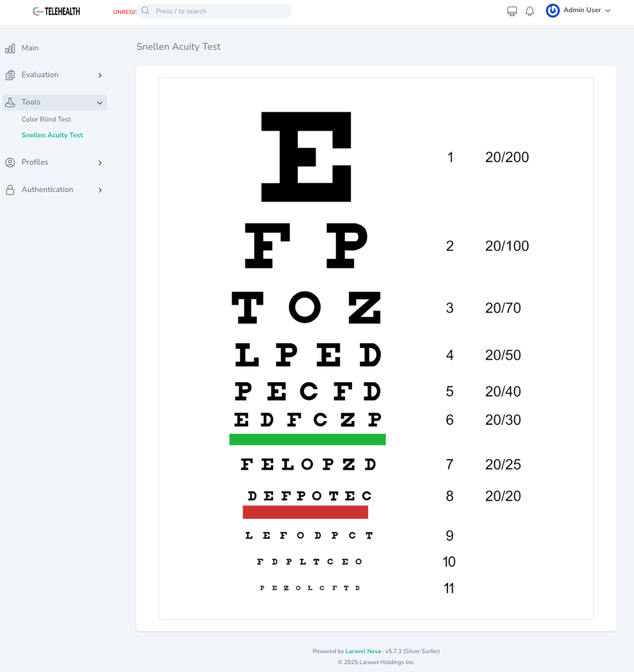This screenshot has height=672, width=634.
Task: Click the Telehealth logo icon
Action: [x=36, y=11]
